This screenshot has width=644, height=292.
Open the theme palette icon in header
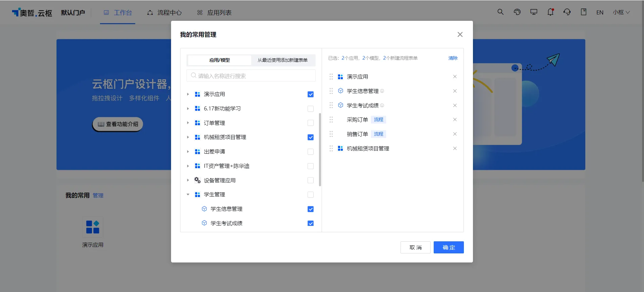pos(517,12)
